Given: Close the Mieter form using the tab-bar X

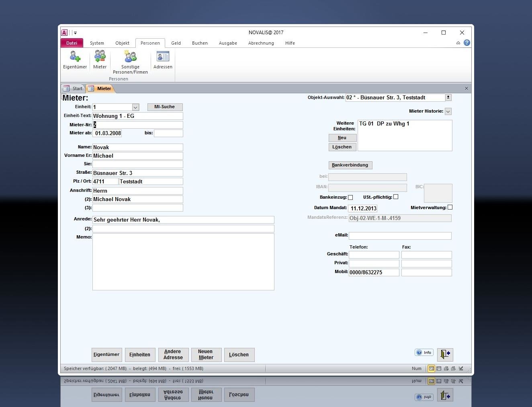Looking at the screenshot, I should point(466,88).
